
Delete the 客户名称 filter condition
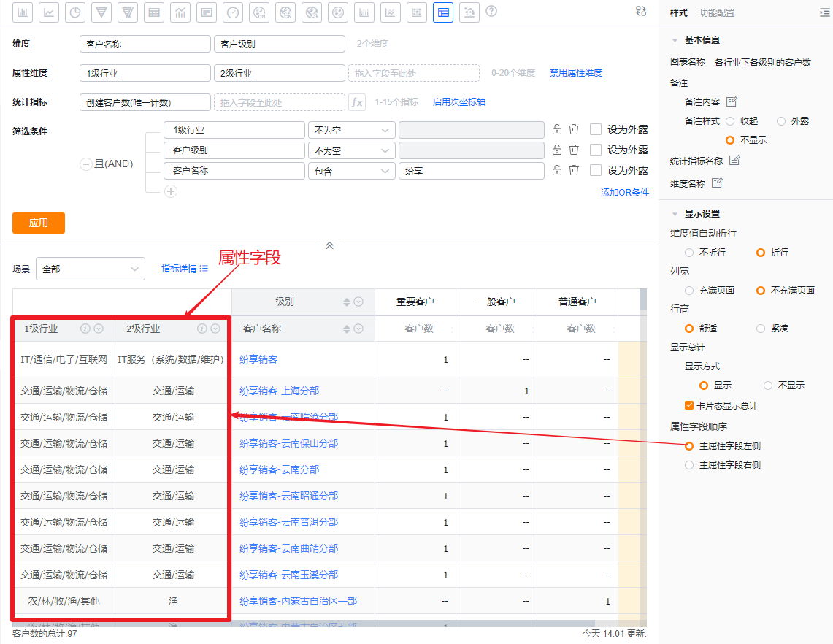pos(574,170)
